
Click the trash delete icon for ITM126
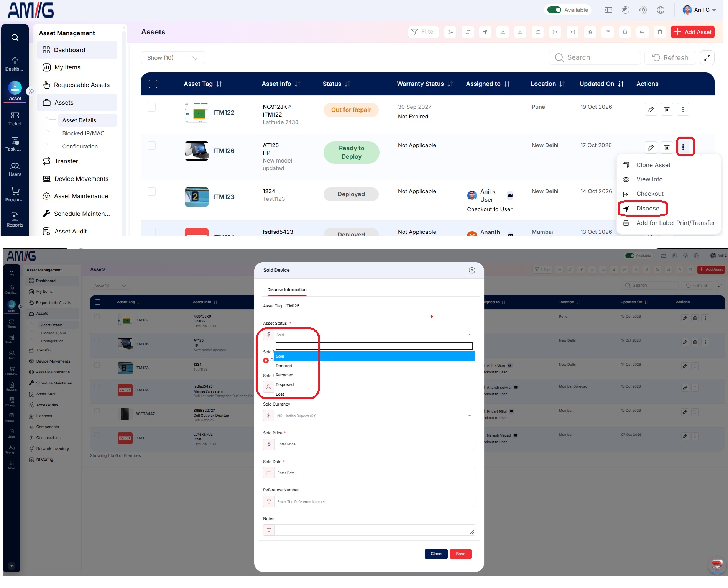tap(667, 148)
